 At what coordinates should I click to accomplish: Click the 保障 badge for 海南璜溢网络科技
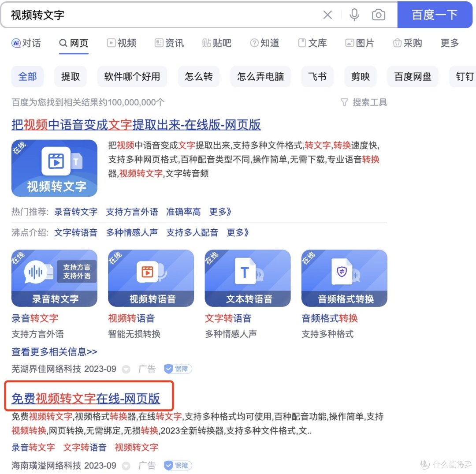point(178,466)
